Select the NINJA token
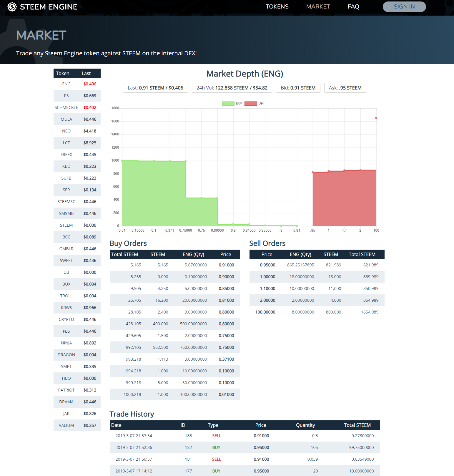Image resolution: width=454 pixels, height=476 pixels. pyautogui.click(x=77, y=343)
